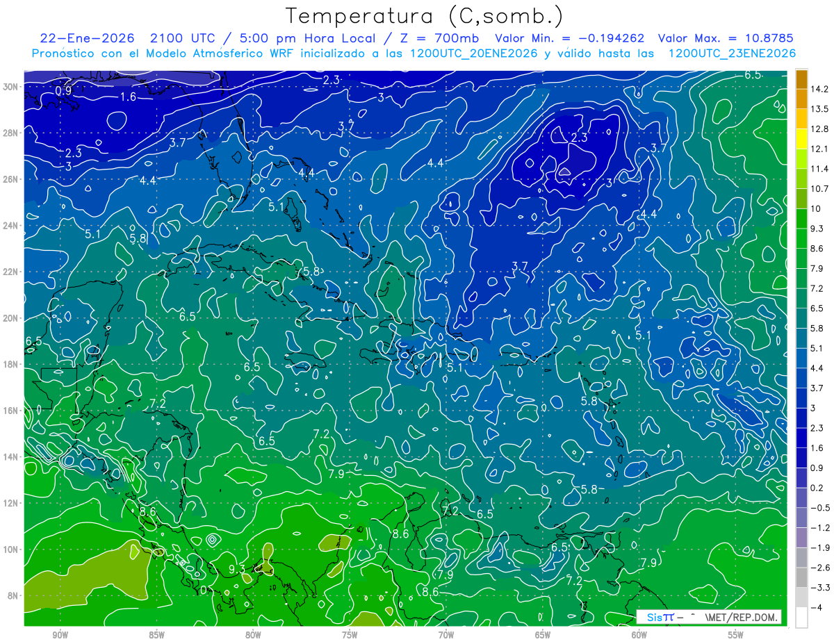Select the date text '22-Ene-2026'

click(87, 38)
